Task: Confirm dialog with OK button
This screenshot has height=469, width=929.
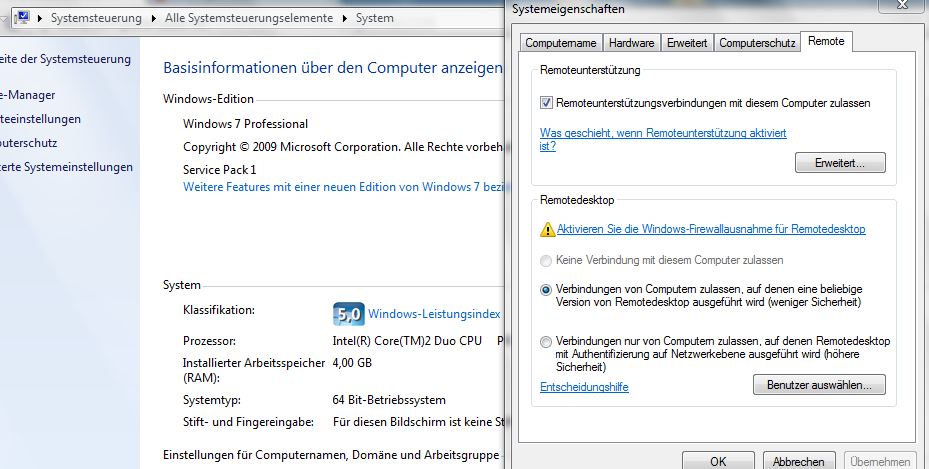Action: pyautogui.click(x=718, y=461)
